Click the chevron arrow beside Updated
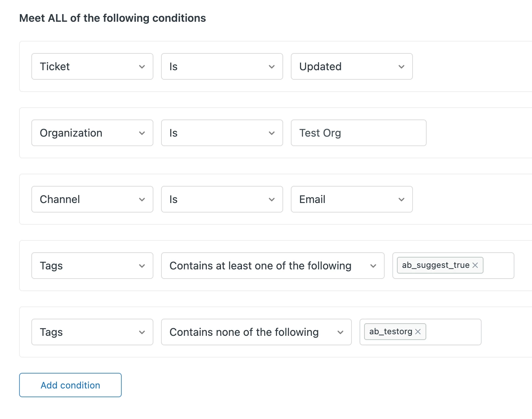Viewport: 532px width, 419px height. click(401, 67)
